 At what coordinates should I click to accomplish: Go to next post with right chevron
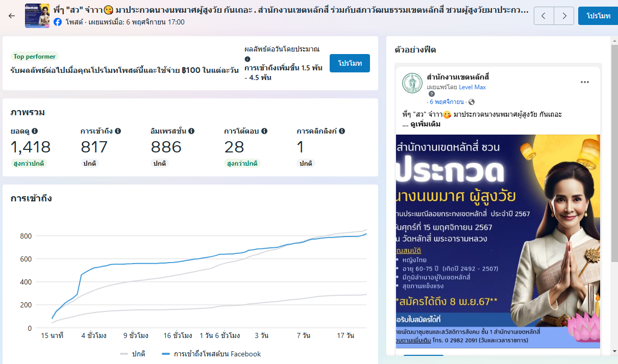pos(564,16)
